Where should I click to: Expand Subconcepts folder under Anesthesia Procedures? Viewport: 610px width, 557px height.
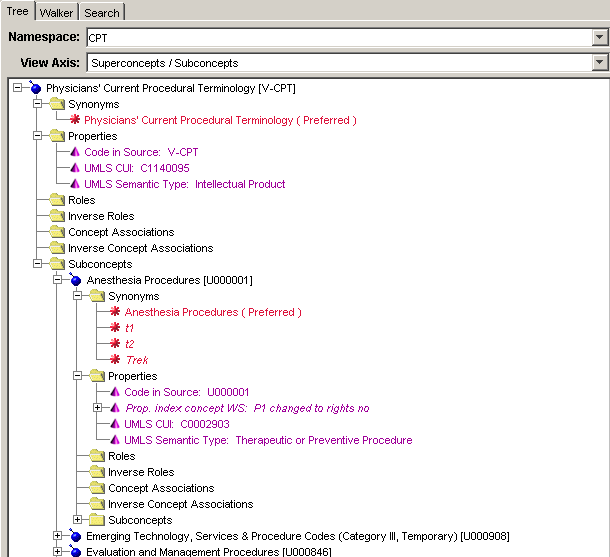(x=77, y=519)
